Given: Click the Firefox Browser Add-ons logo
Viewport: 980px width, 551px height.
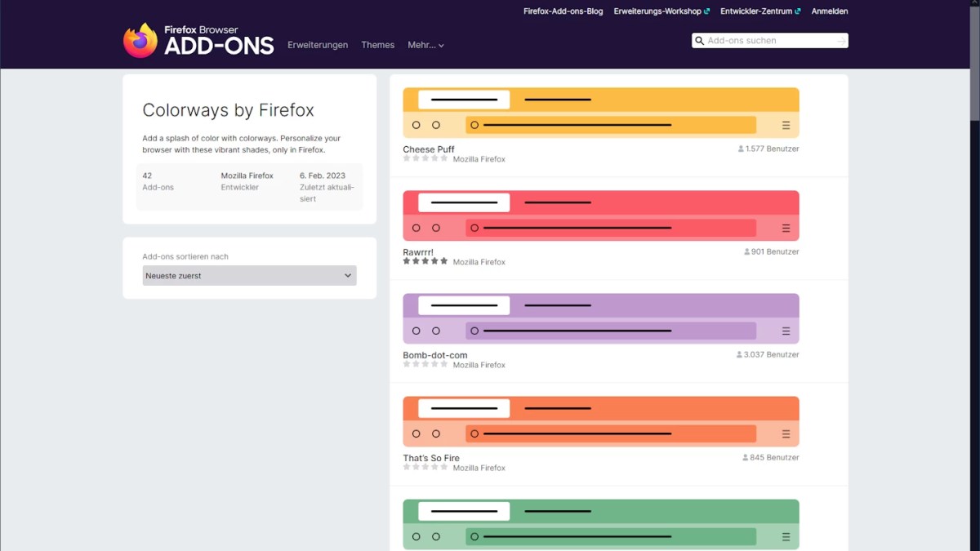Looking at the screenshot, I should [x=198, y=40].
